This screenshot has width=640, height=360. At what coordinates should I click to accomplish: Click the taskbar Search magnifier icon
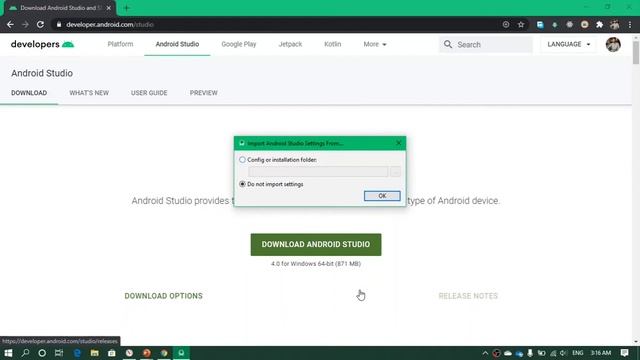[25, 353]
